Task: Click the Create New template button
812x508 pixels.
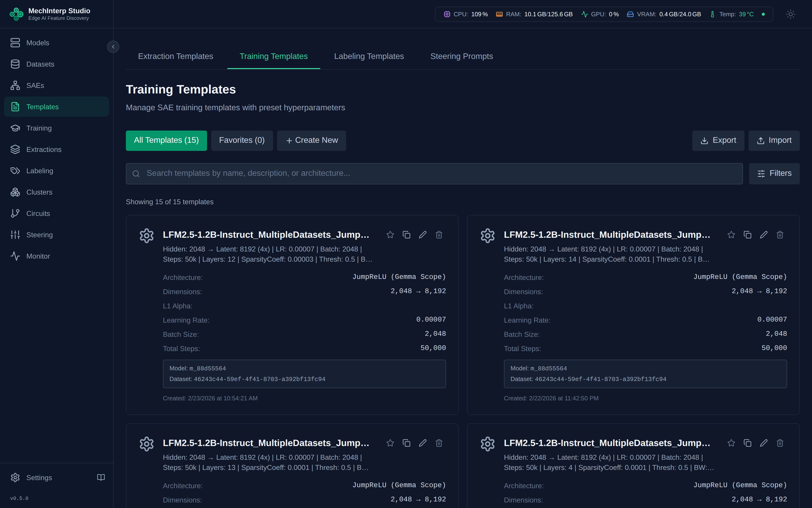Action: [311, 140]
